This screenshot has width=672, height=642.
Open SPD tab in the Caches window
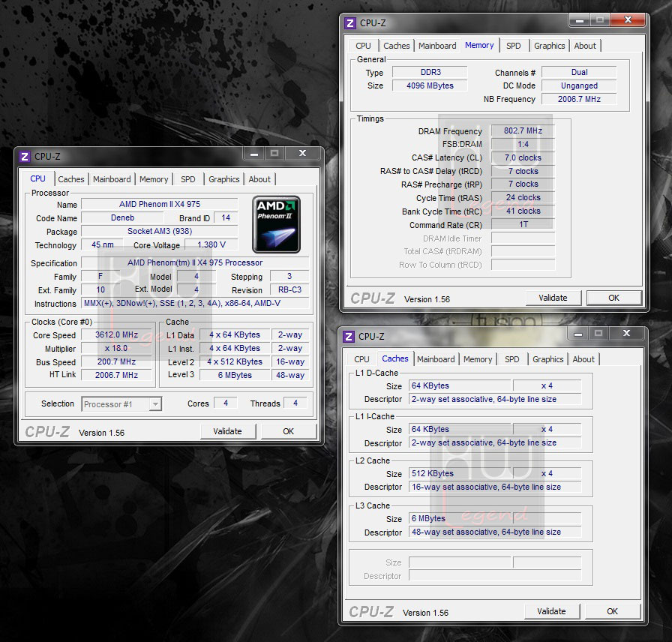pyautogui.click(x=512, y=359)
